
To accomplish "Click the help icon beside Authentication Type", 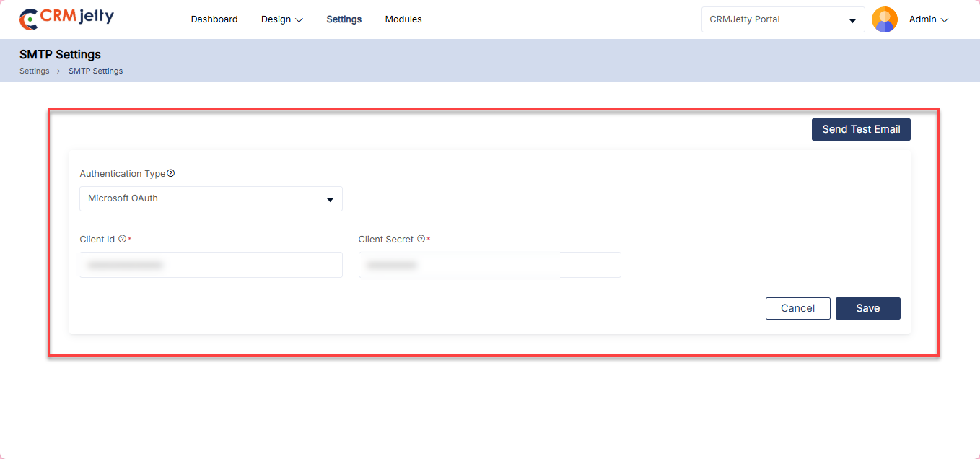I will point(171,173).
